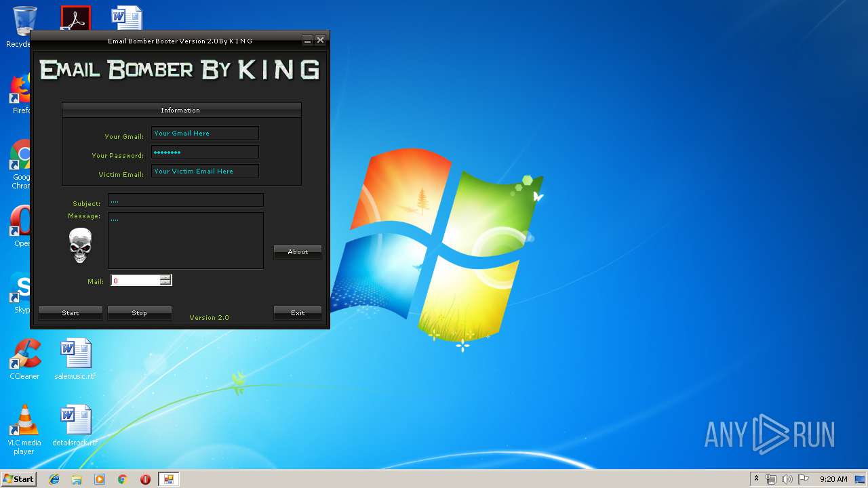Screen dimensions: 868x488
Task: Focus the Victim Email field
Action: [x=205, y=171]
